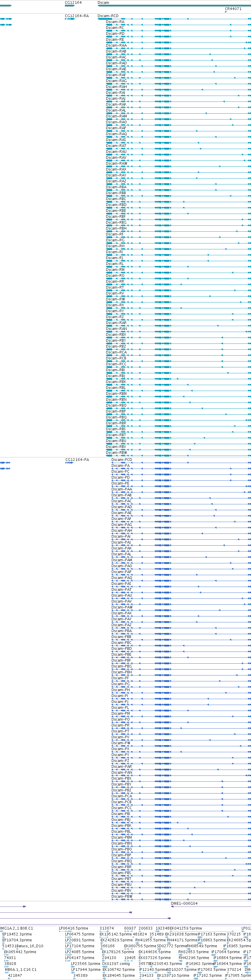Select the Dscam-PBG protein label

pyautogui.click(x=122, y=666)
